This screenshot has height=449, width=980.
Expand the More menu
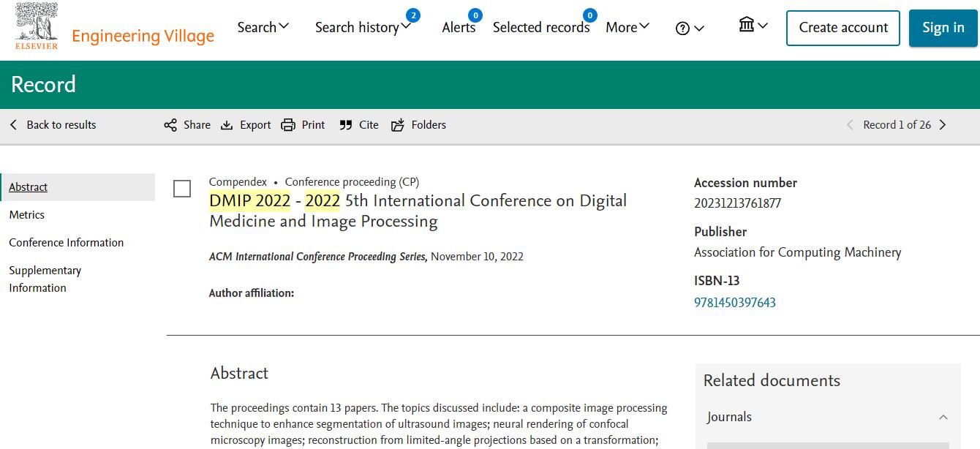(x=627, y=27)
